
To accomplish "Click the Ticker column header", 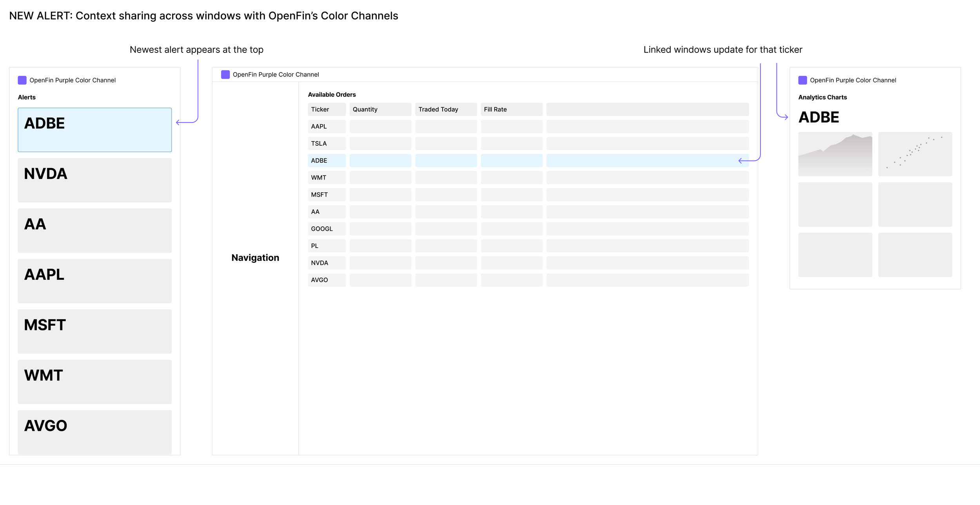I will [326, 109].
